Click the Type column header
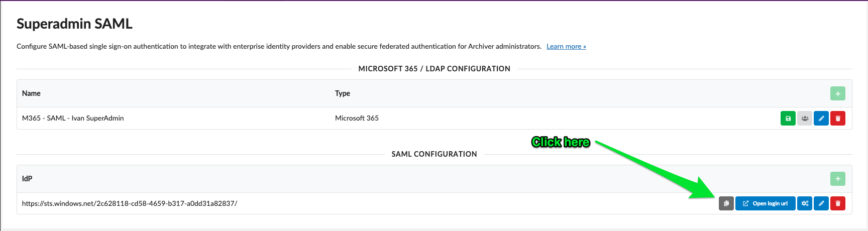868x231 pixels. tap(343, 93)
